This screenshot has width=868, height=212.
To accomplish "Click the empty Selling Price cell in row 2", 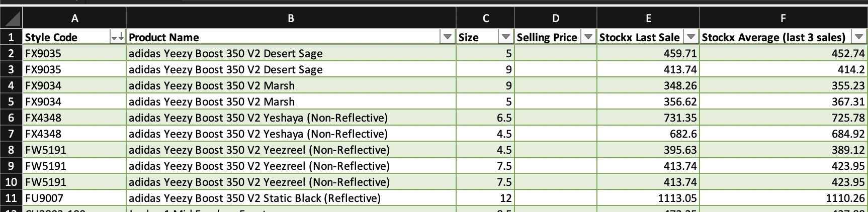I will (x=556, y=53).
